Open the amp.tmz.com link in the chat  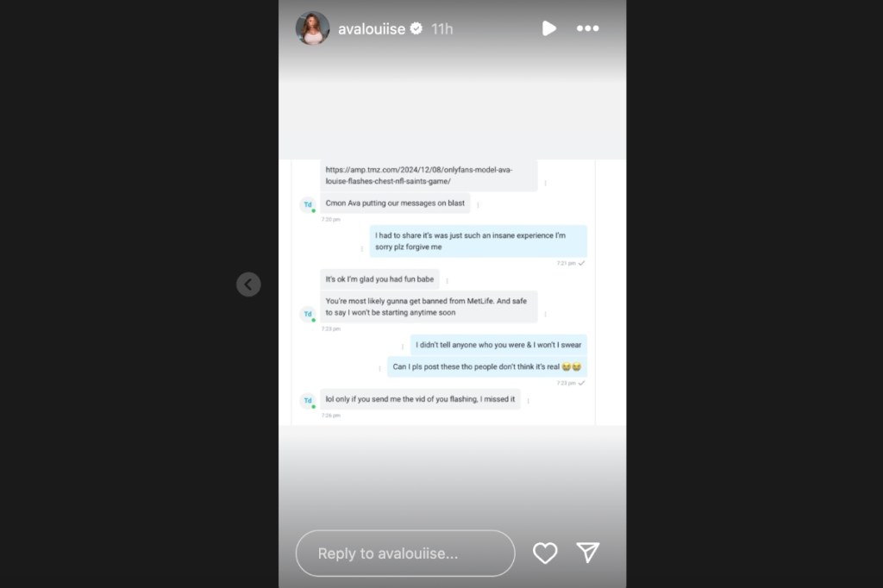(x=419, y=175)
